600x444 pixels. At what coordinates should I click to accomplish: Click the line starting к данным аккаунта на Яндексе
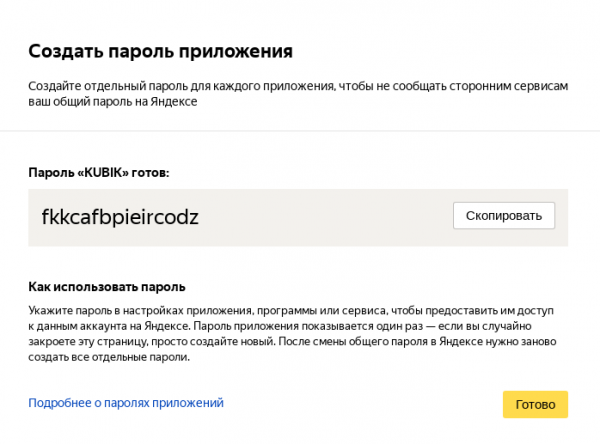280,327
